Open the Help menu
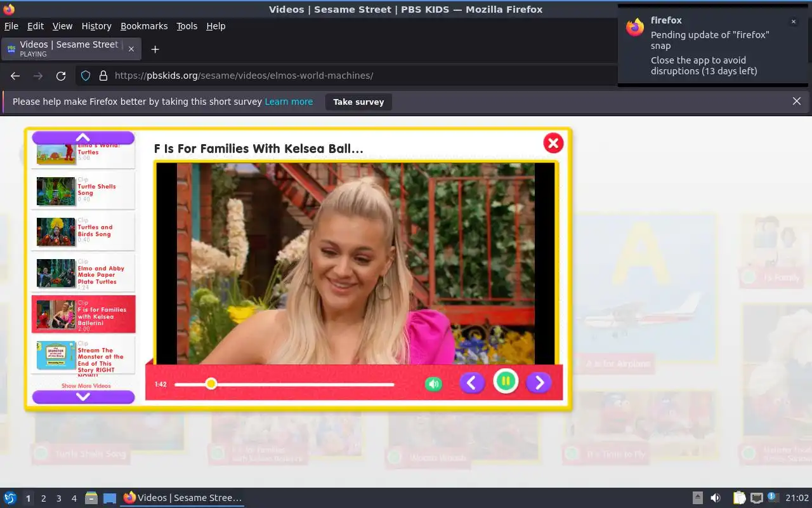The width and height of the screenshot is (812, 508). 216,26
